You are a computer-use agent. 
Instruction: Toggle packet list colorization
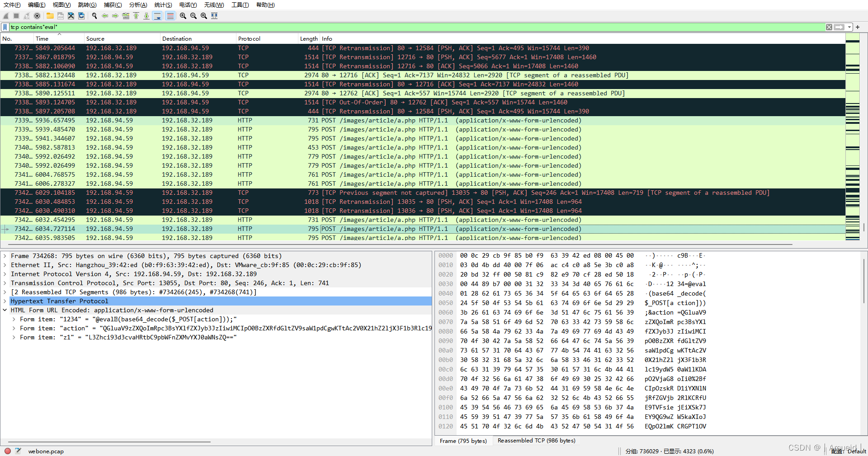170,16
